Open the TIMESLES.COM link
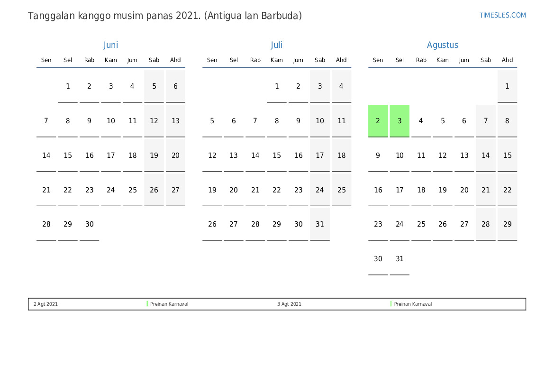Viewport: 554px width, 392px height. click(502, 15)
